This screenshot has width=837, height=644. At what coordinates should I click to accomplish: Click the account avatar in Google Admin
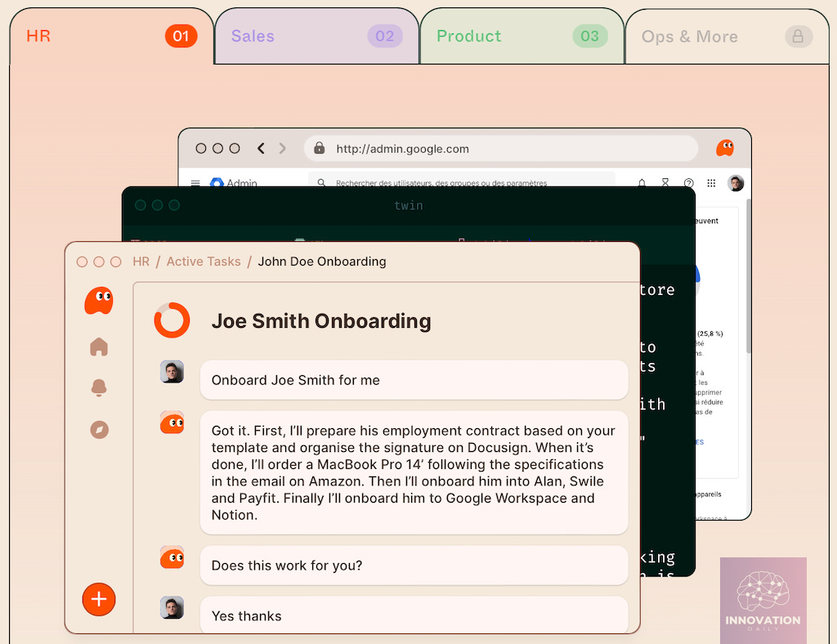coord(736,183)
